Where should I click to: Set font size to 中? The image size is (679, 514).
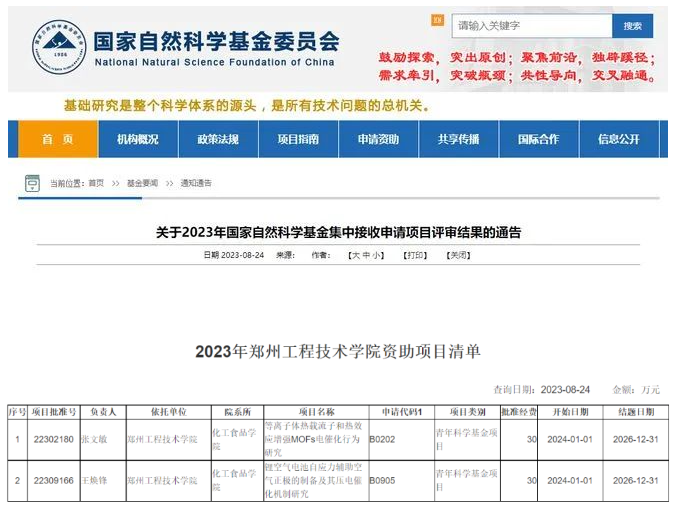[366, 255]
